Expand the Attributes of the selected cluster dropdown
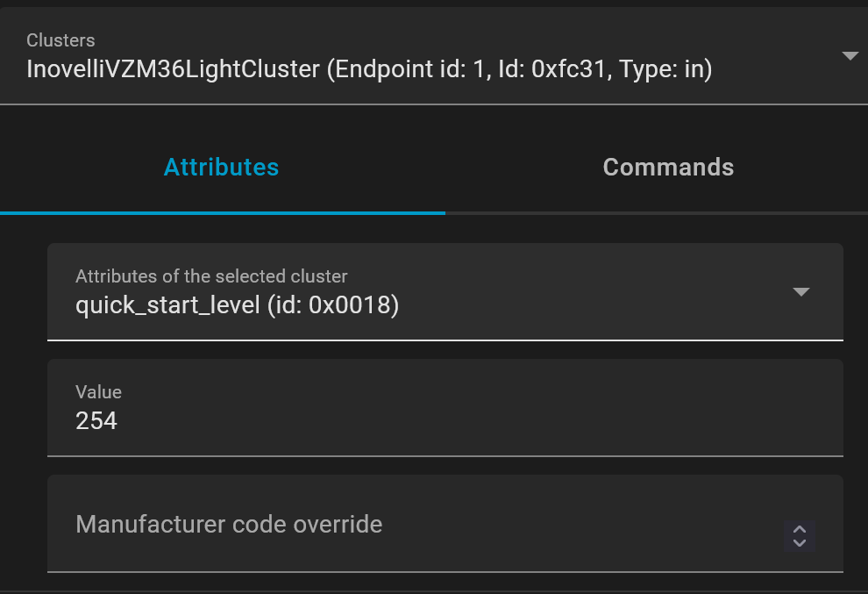The image size is (868, 594). pos(445,291)
